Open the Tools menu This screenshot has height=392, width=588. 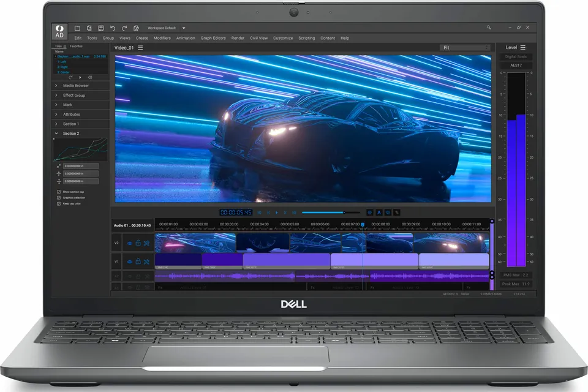[x=92, y=38]
